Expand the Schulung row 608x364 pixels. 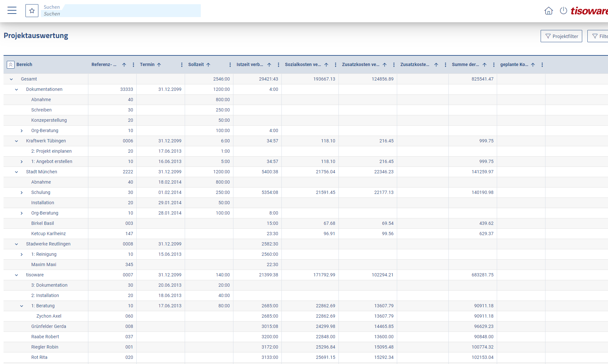click(22, 193)
